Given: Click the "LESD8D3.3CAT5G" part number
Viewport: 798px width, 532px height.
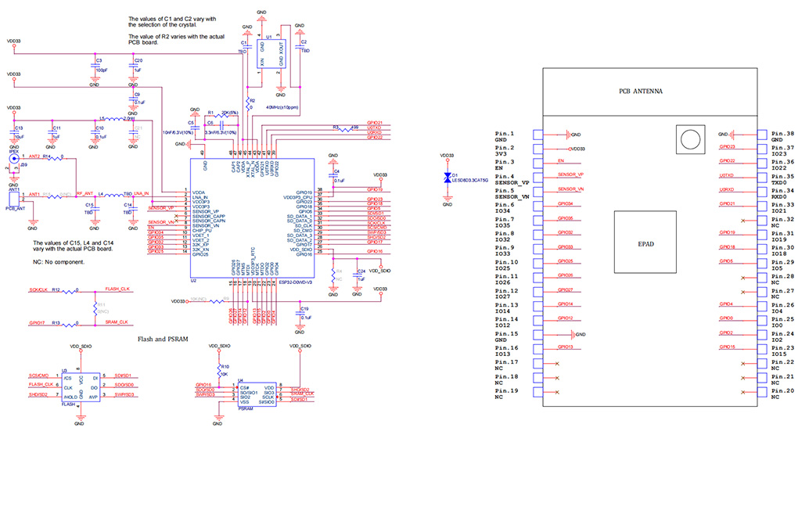Looking at the screenshot, I should click(x=469, y=180).
